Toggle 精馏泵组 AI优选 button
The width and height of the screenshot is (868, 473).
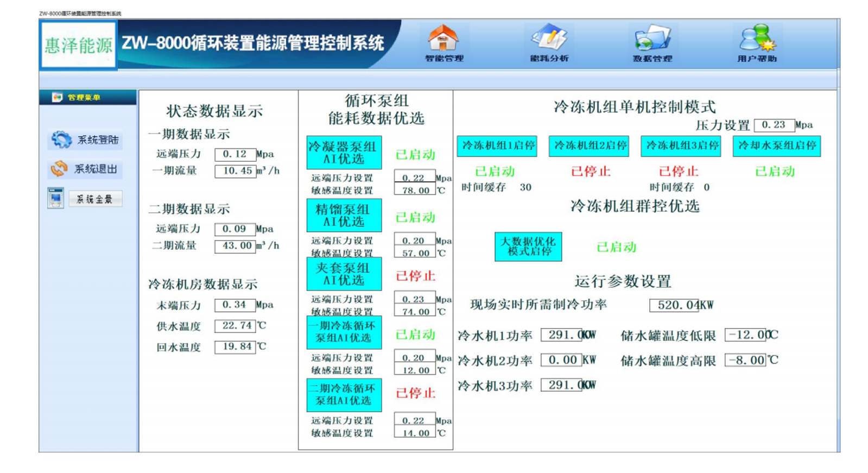(x=344, y=216)
